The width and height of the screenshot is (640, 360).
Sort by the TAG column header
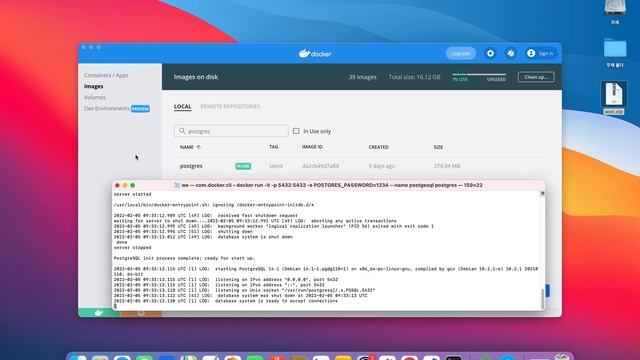pyautogui.click(x=273, y=147)
